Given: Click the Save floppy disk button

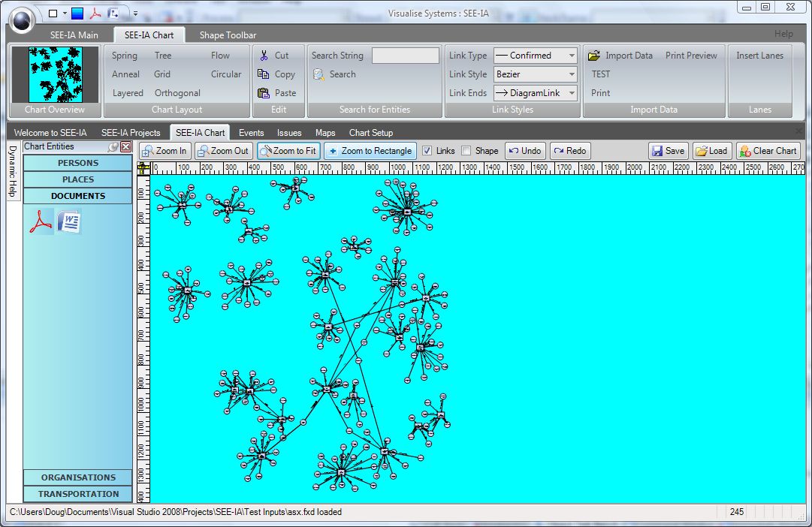Looking at the screenshot, I should coord(667,151).
